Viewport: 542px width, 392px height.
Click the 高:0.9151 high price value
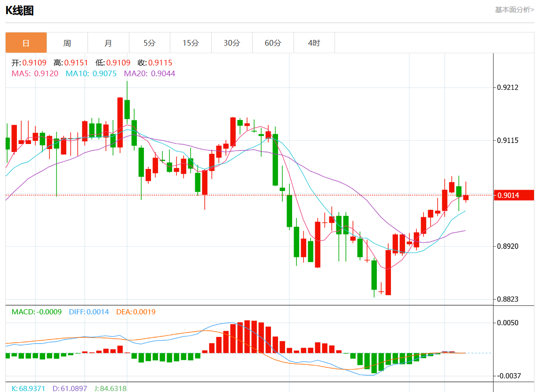click(71, 63)
